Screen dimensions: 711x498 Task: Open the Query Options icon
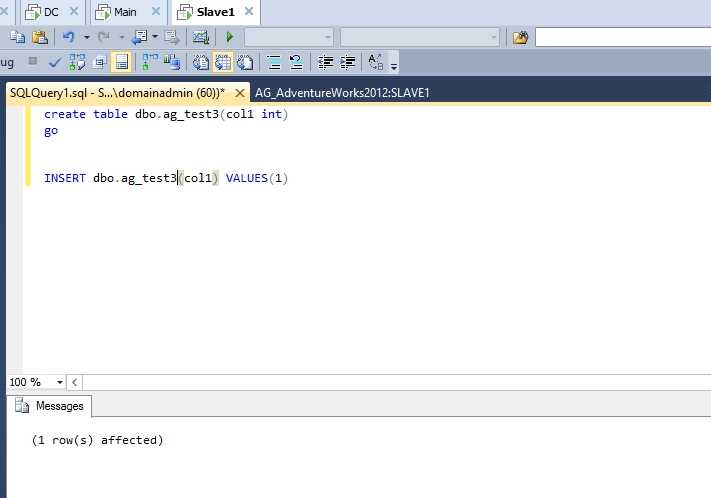(x=99, y=62)
